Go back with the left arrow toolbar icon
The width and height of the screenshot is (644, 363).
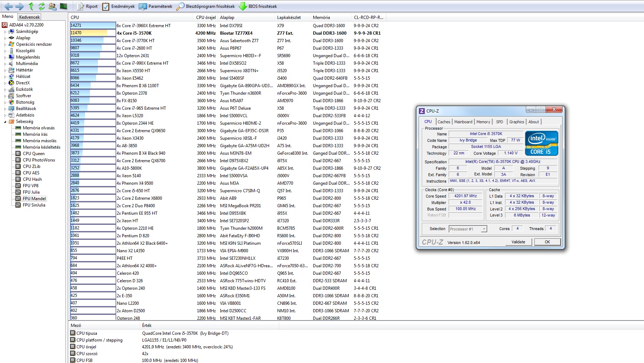[9, 6]
